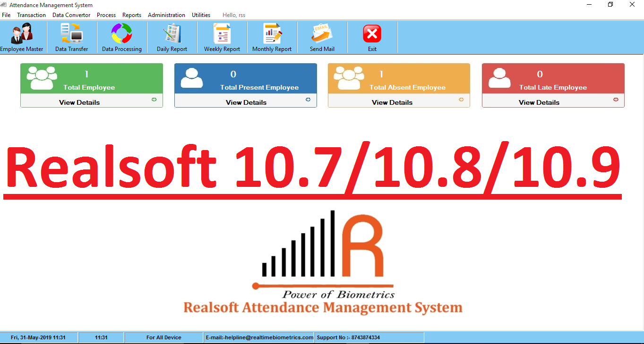Open the Process menu
Image resolution: width=644 pixels, height=344 pixels.
coord(106,15)
